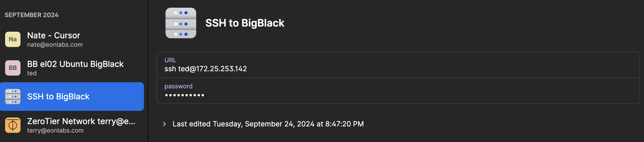
Task: Expand the Last edited history chevron
Action: pyautogui.click(x=164, y=124)
